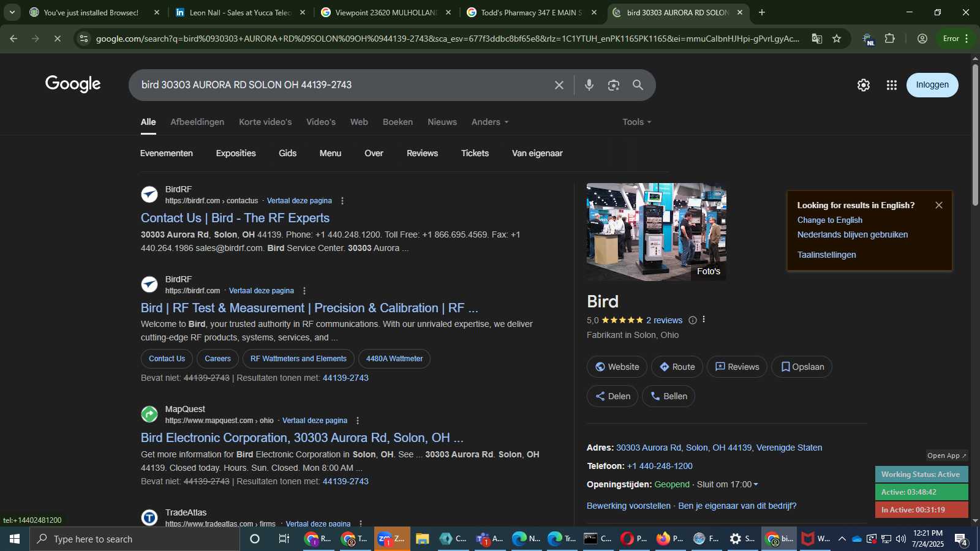Open Windows notification center
The width and height of the screenshot is (980, 551).
click(x=961, y=539)
